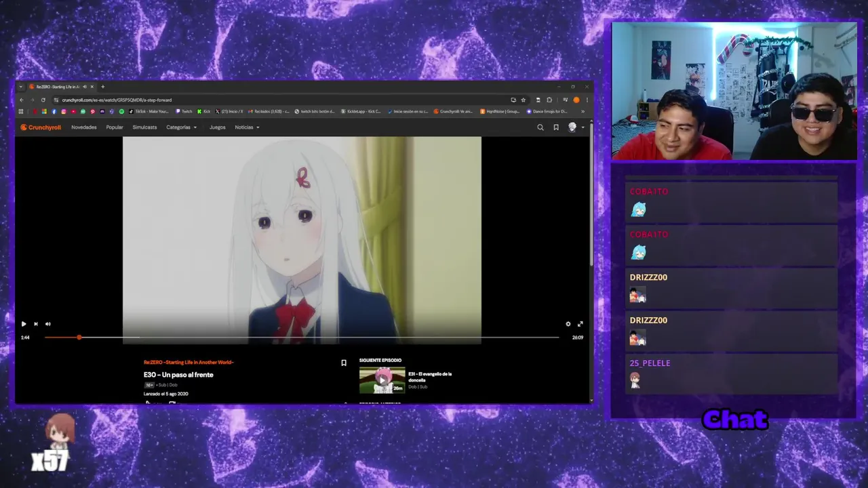Screen dimensions: 868x488
Task: Open Chrome three-dot menu
Action: point(587,100)
